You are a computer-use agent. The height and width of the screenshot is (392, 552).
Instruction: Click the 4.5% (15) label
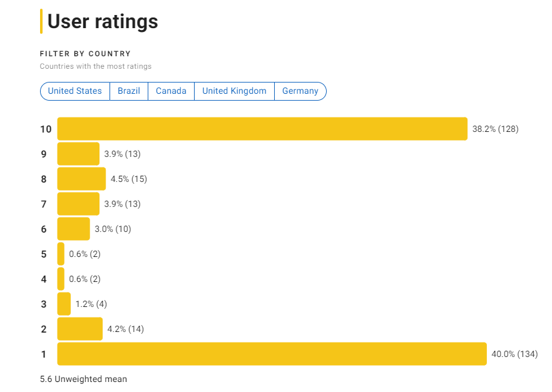[128, 179]
